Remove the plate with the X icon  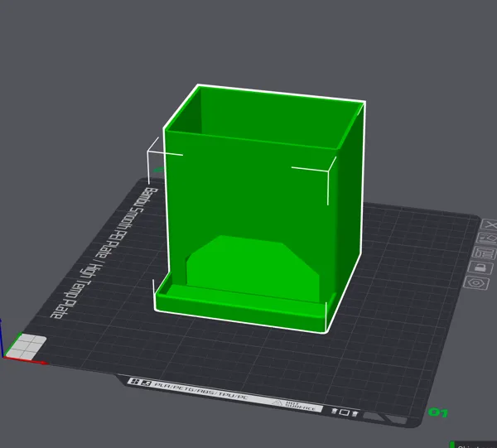pyautogui.click(x=490, y=225)
